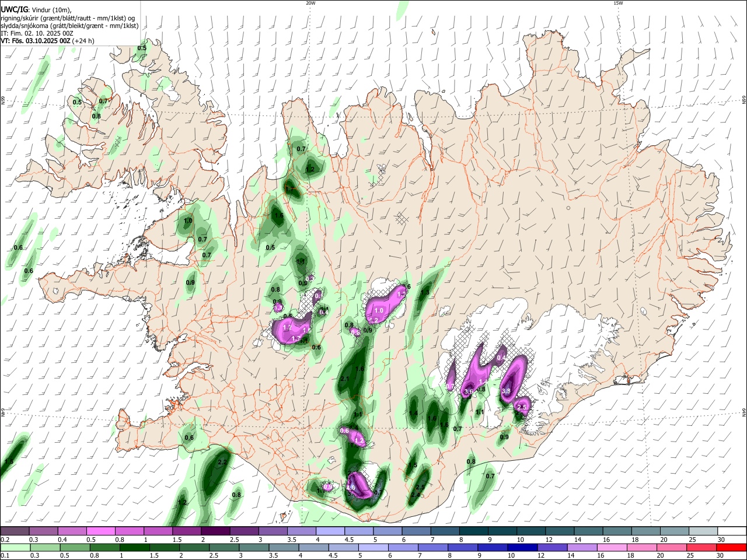Pick the lower legend swatch labeled 4
The image size is (747, 560).
click(315, 547)
